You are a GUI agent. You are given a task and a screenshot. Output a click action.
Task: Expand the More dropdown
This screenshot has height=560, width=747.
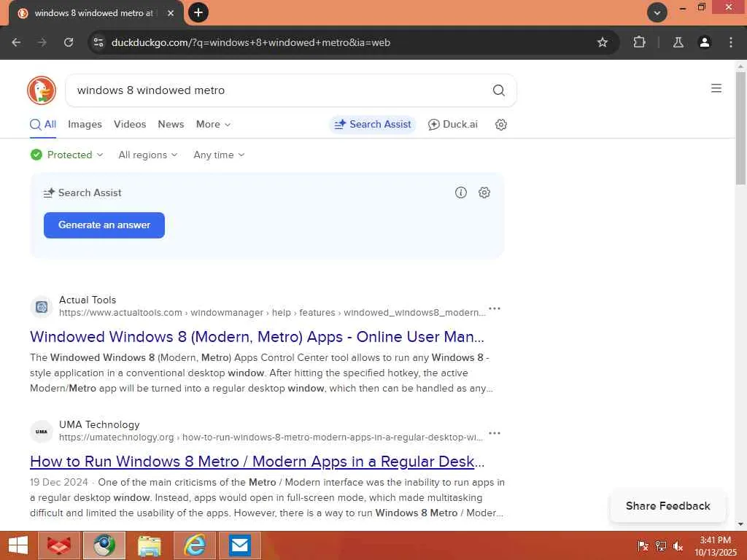pos(214,124)
